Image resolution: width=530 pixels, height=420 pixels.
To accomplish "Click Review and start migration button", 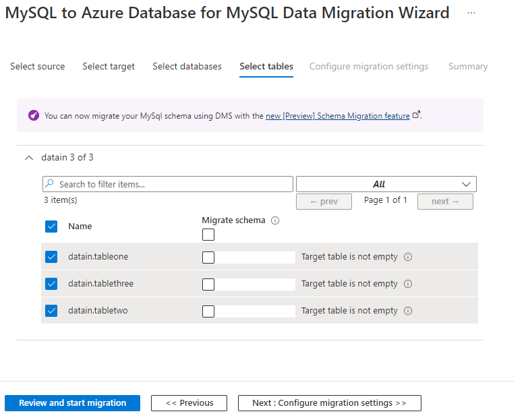I will pyautogui.click(x=72, y=403).
